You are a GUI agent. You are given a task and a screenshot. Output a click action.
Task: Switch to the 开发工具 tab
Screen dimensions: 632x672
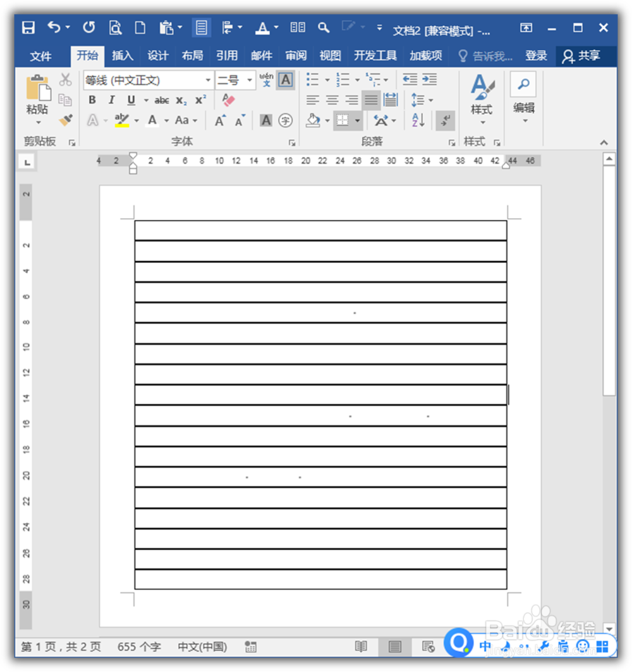click(x=375, y=56)
